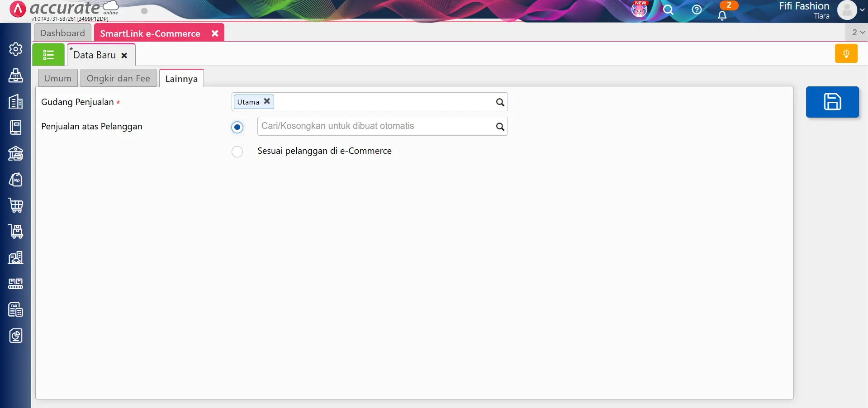Select the Penjualan atas Pelanggan radio option
Viewport: 868px width, 408px height.
pos(237,127)
